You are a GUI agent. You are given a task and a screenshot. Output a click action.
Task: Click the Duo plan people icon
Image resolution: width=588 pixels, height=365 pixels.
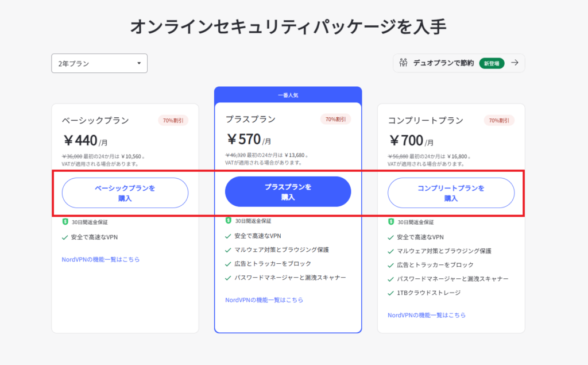(x=403, y=63)
